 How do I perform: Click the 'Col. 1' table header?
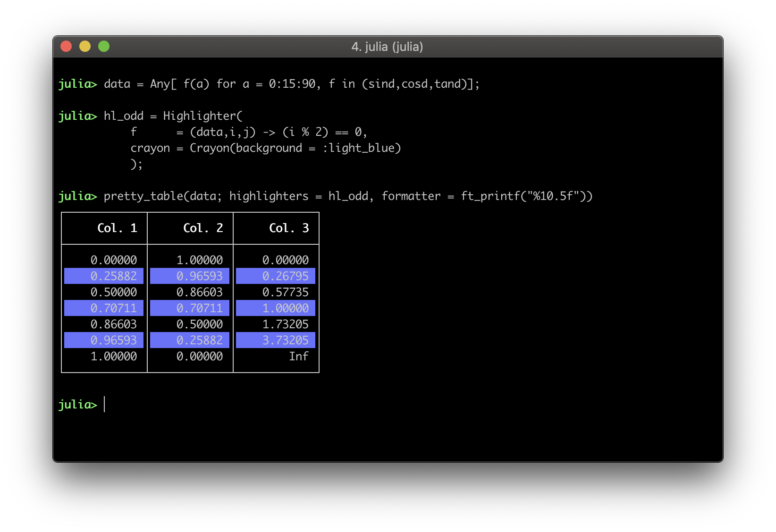[117, 228]
